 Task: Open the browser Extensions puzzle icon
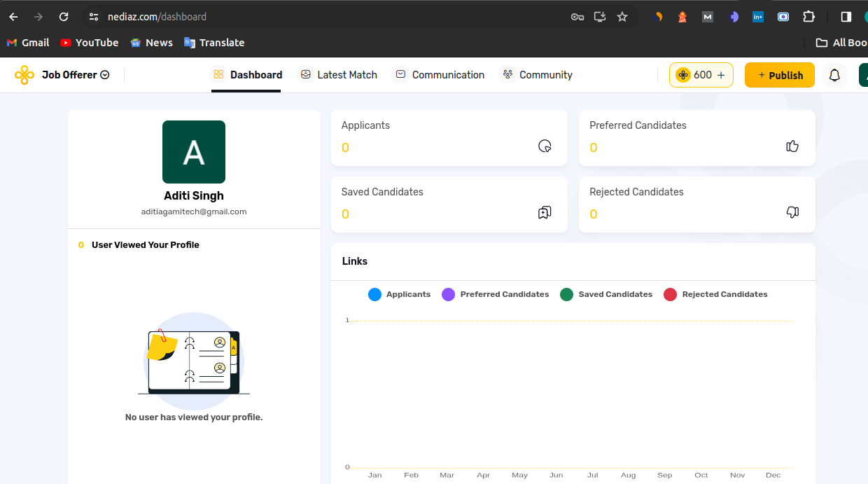[809, 17]
